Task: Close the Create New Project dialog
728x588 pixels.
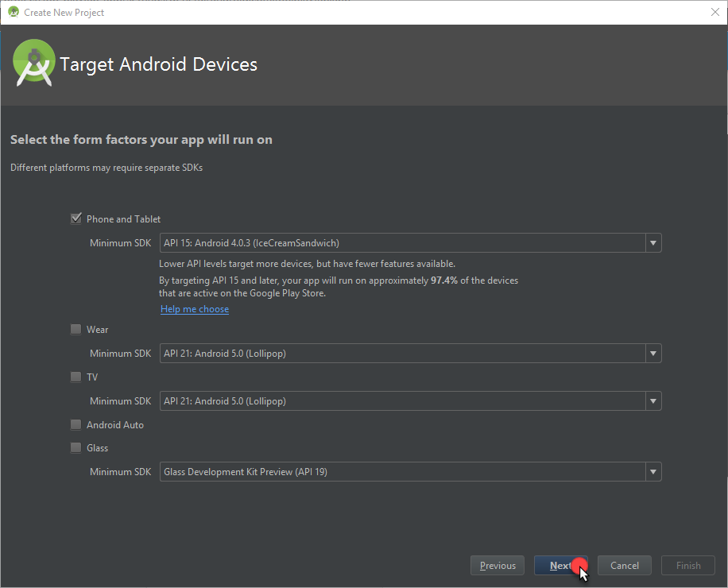Action: click(x=714, y=12)
